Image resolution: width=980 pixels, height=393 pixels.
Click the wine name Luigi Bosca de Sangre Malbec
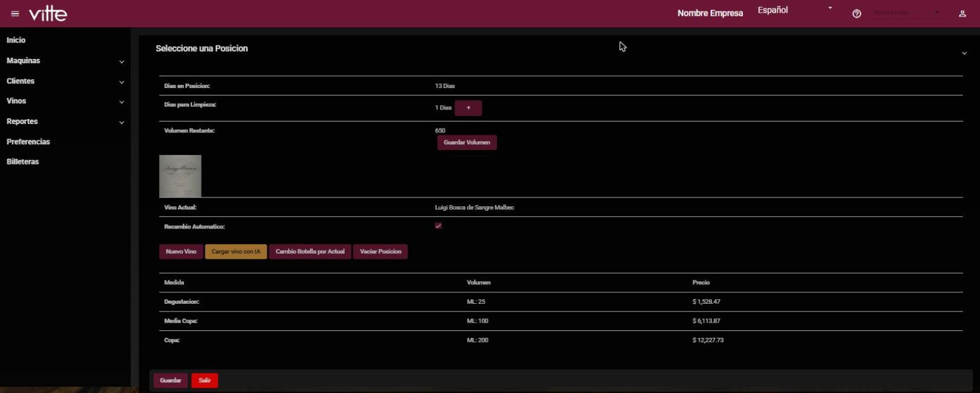(475, 208)
